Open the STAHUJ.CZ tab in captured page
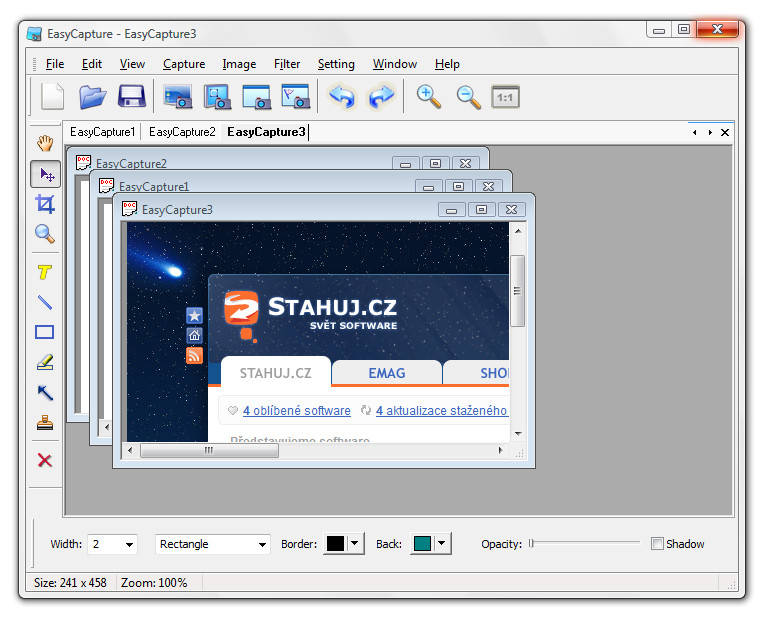Viewport: 761px width, 622px height. [x=276, y=373]
